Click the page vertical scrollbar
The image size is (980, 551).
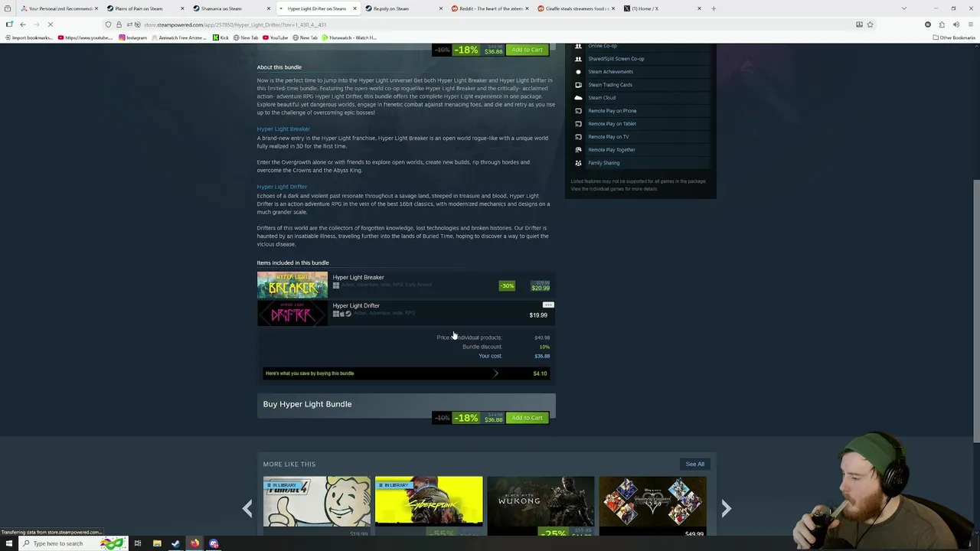(976, 309)
